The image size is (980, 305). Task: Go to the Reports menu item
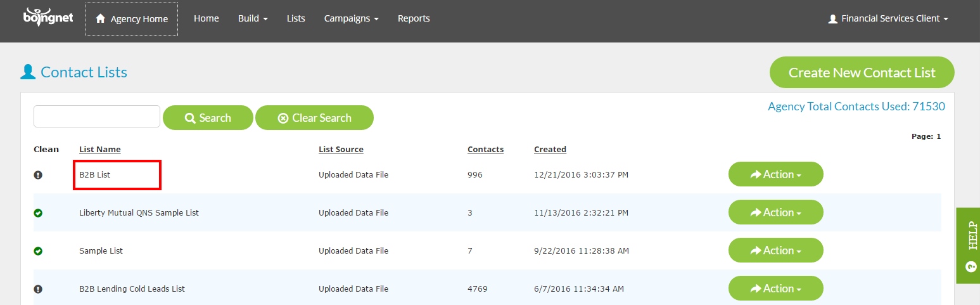coord(414,18)
